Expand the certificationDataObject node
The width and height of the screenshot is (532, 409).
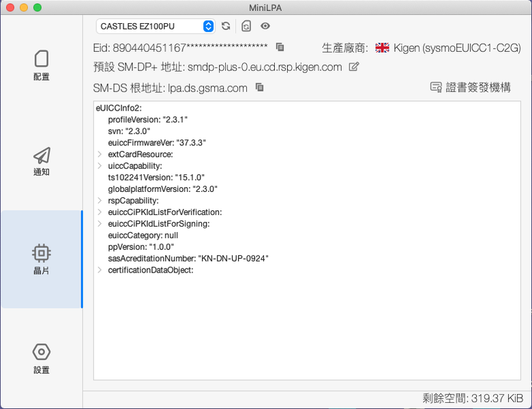[100, 270]
